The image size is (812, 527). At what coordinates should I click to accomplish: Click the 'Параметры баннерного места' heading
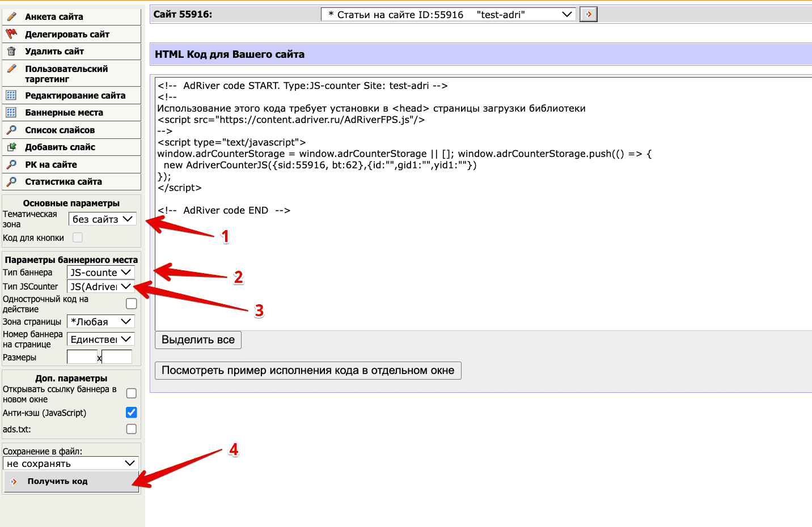[x=71, y=260]
